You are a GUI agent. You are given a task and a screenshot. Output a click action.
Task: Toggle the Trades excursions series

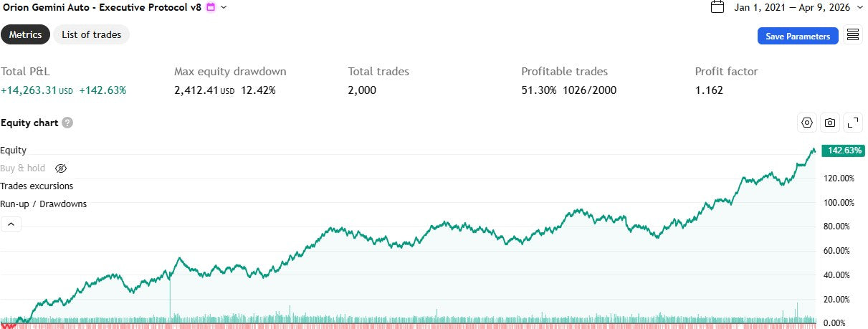[37, 186]
